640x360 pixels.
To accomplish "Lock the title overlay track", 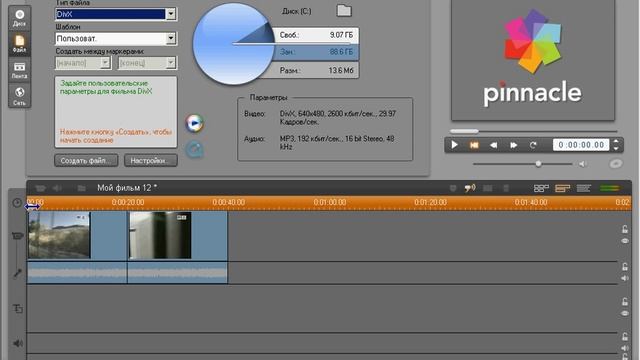I will 625,302.
